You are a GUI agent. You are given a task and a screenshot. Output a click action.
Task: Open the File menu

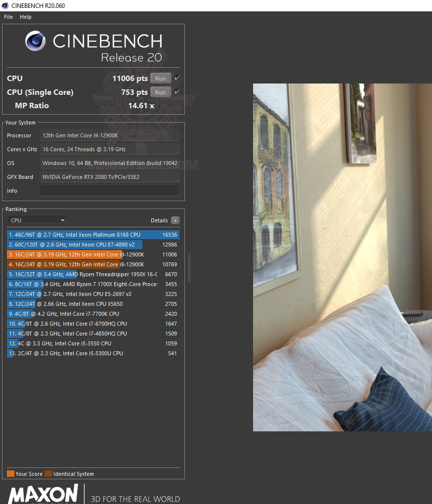click(8, 17)
